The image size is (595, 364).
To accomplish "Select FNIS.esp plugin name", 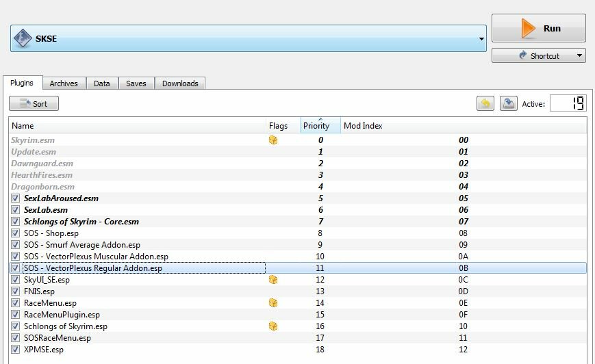I will [x=39, y=291].
